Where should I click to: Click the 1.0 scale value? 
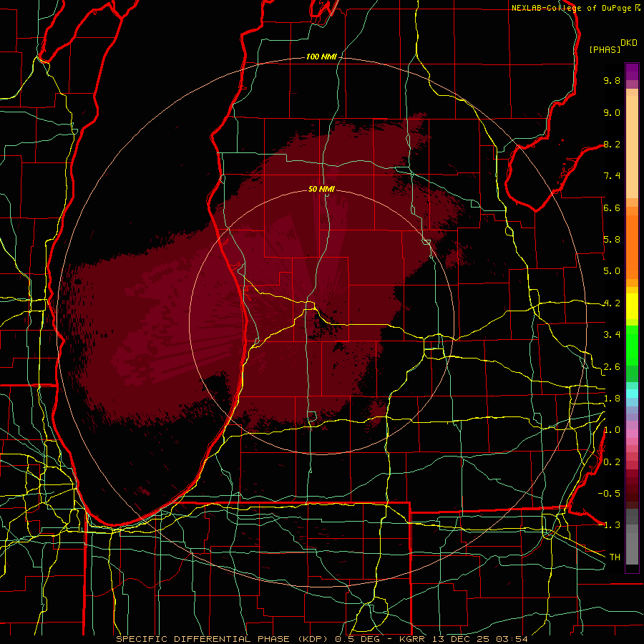pyautogui.click(x=612, y=430)
